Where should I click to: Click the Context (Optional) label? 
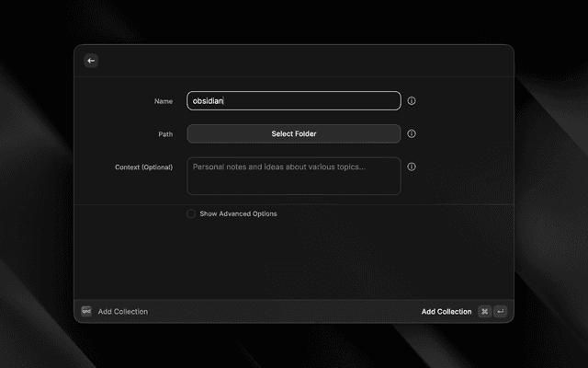pos(143,167)
